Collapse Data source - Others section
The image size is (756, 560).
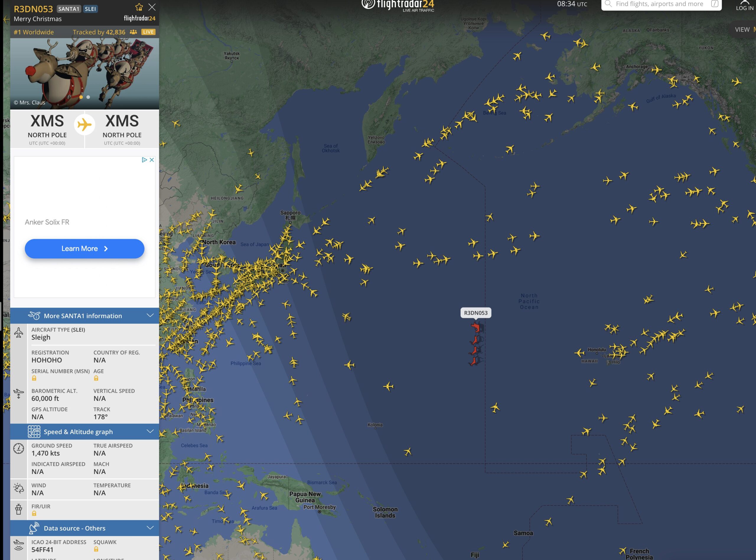coord(150,528)
